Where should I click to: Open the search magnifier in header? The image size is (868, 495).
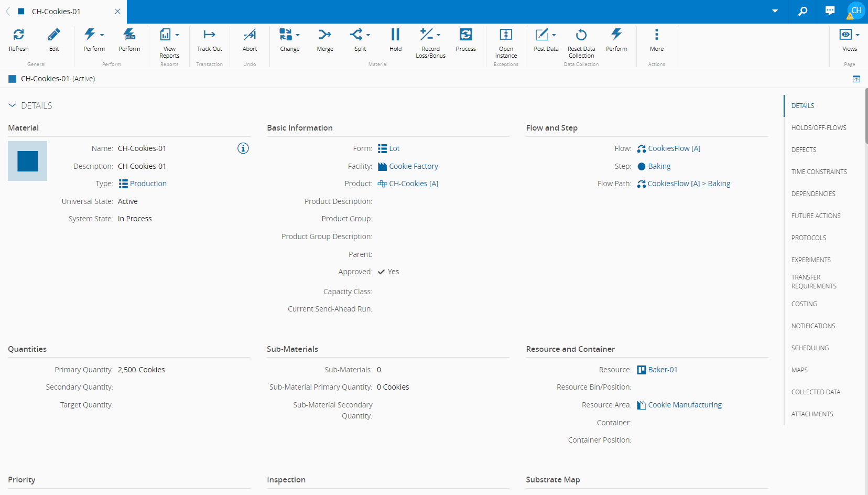pyautogui.click(x=802, y=11)
